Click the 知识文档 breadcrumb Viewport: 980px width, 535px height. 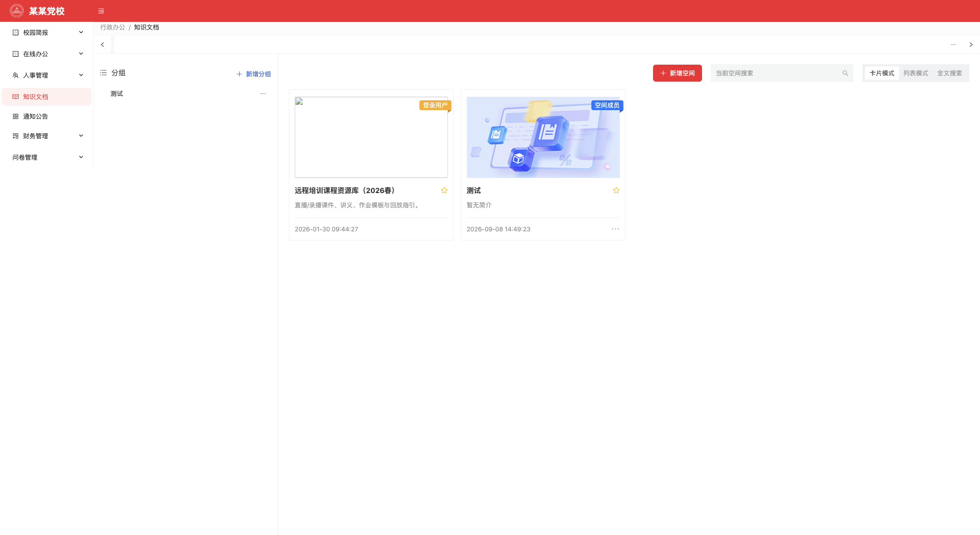tap(147, 27)
